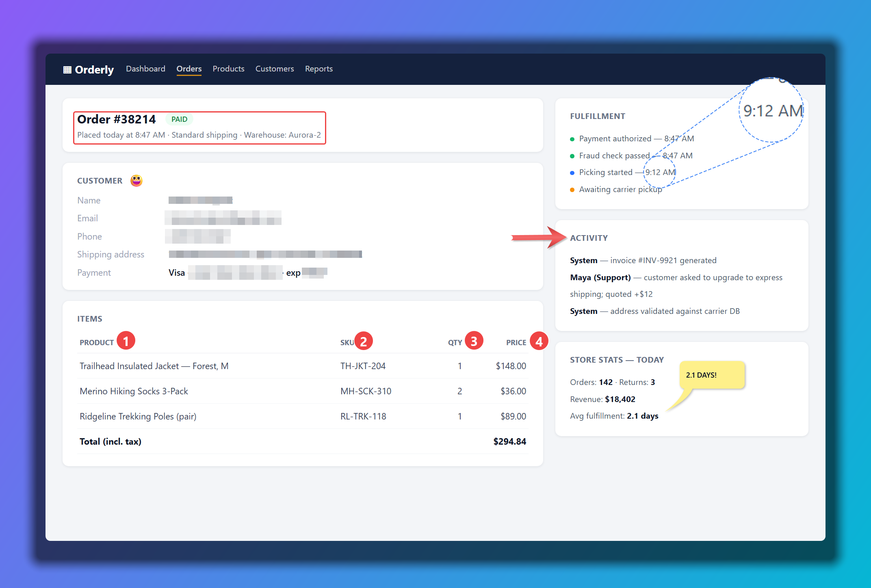Click the Orderly logo grid icon

pos(67,70)
